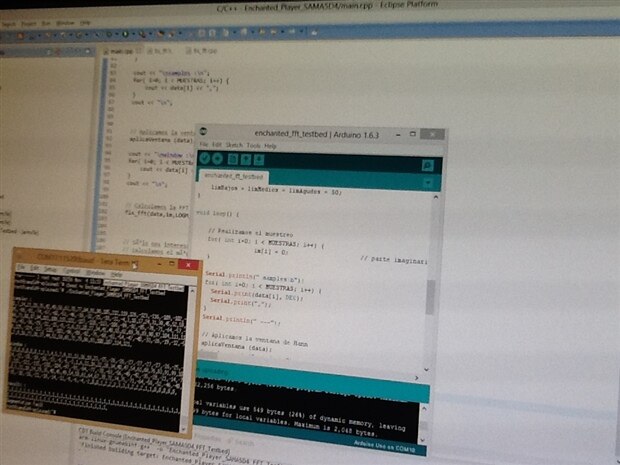Open the Tera Term Help menu

coord(116,274)
